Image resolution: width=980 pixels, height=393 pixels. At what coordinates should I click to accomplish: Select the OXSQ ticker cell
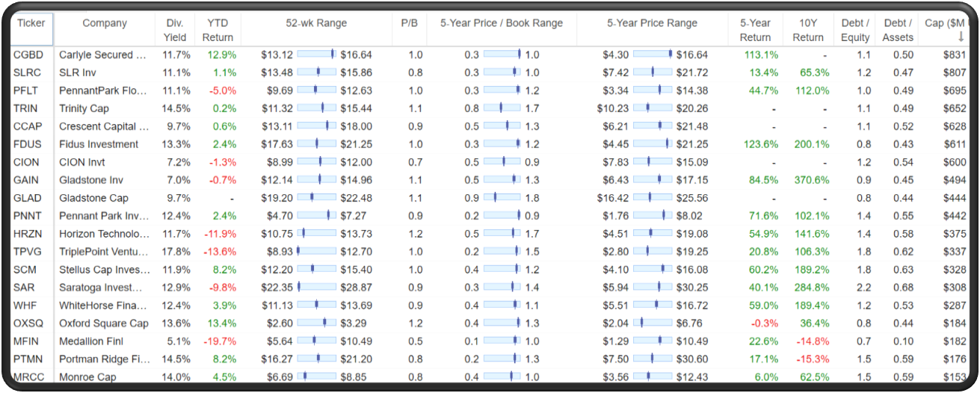coord(28,324)
